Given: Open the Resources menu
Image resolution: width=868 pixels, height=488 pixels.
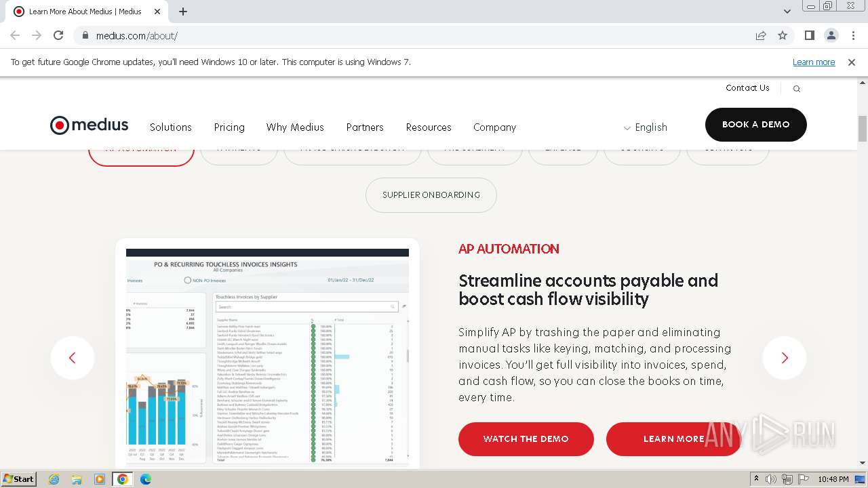Looking at the screenshot, I should [429, 127].
